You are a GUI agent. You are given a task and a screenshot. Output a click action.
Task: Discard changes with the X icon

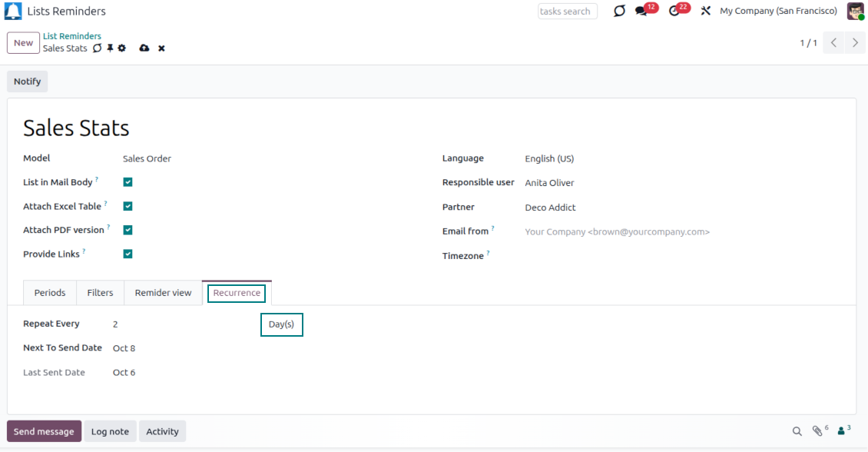click(161, 48)
